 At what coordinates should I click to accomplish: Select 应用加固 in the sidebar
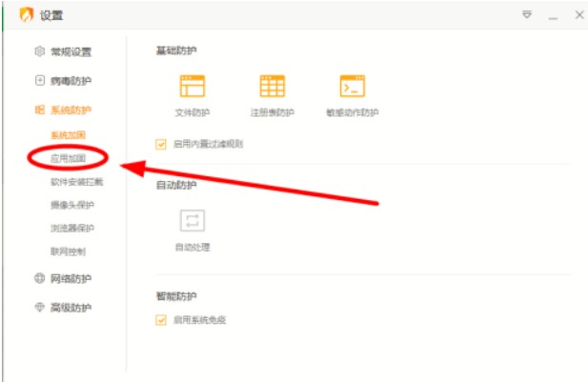69,158
